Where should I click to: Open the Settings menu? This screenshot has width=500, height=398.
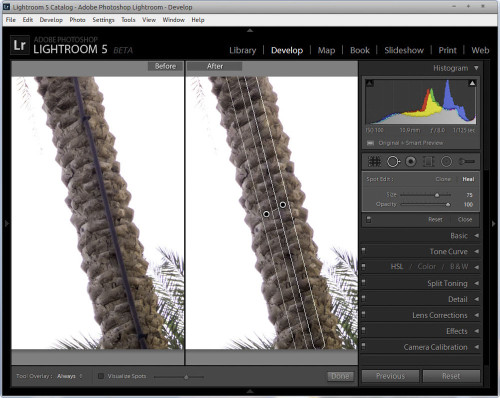pos(103,20)
